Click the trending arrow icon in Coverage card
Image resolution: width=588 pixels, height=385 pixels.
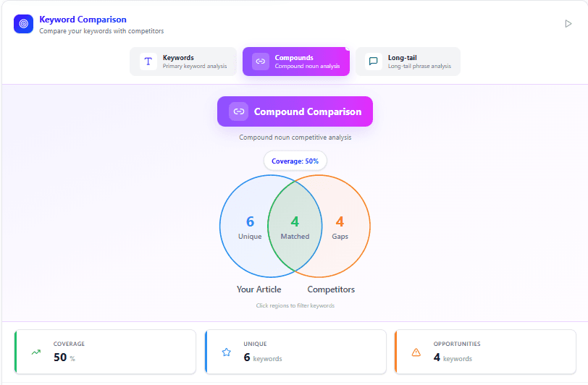[36, 352]
